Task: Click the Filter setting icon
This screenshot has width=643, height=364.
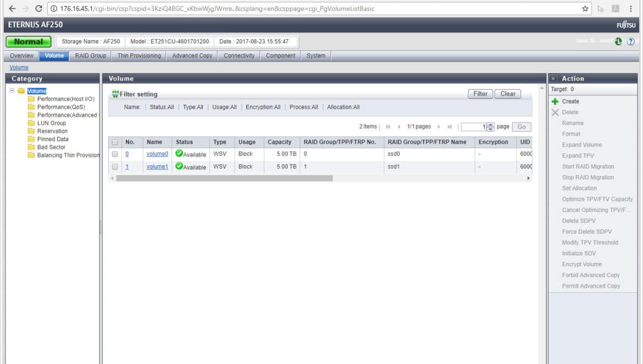Action: [x=115, y=94]
